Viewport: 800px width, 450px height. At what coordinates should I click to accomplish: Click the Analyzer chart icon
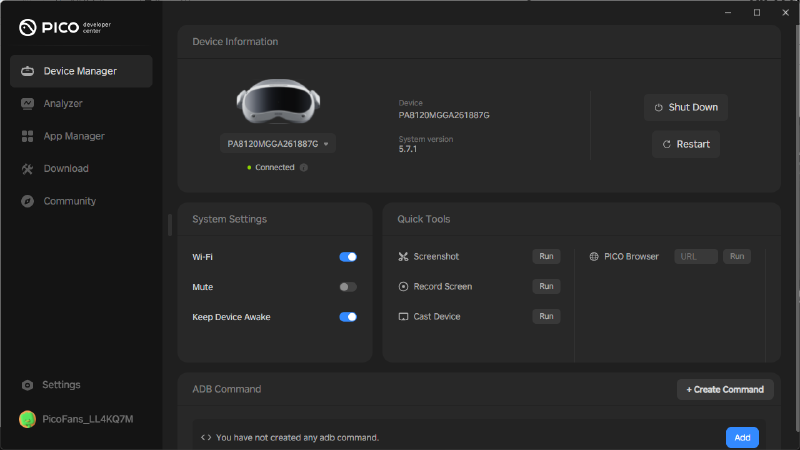tap(28, 104)
